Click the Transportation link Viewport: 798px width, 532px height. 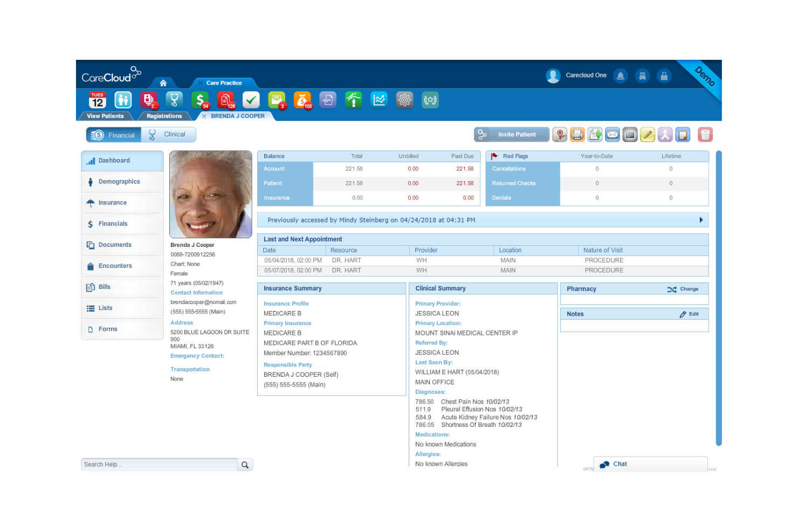click(190, 369)
